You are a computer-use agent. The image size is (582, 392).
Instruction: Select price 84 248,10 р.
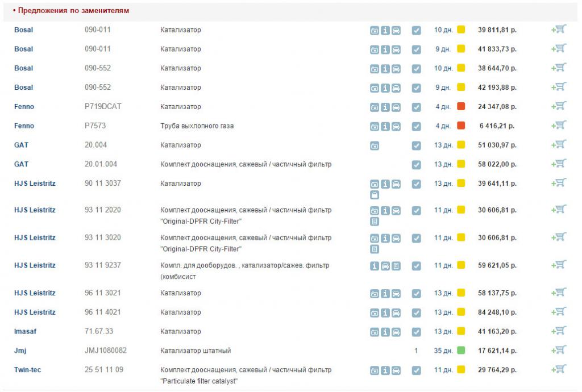497,312
